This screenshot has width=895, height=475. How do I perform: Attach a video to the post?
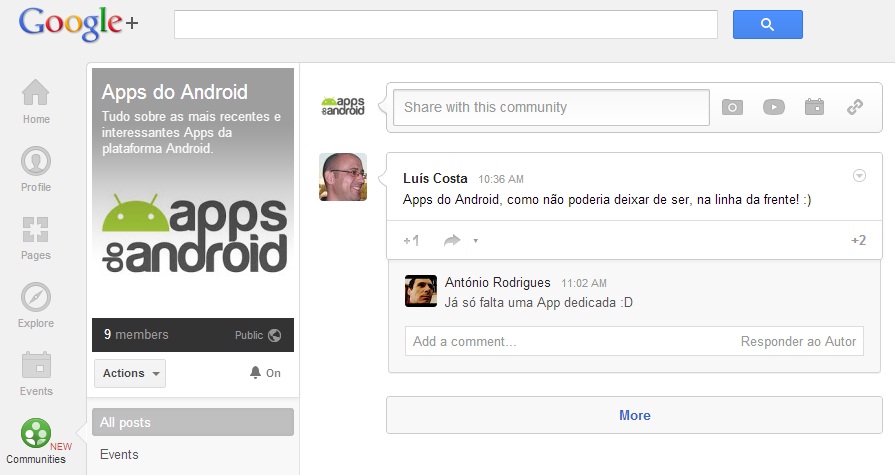click(x=773, y=107)
